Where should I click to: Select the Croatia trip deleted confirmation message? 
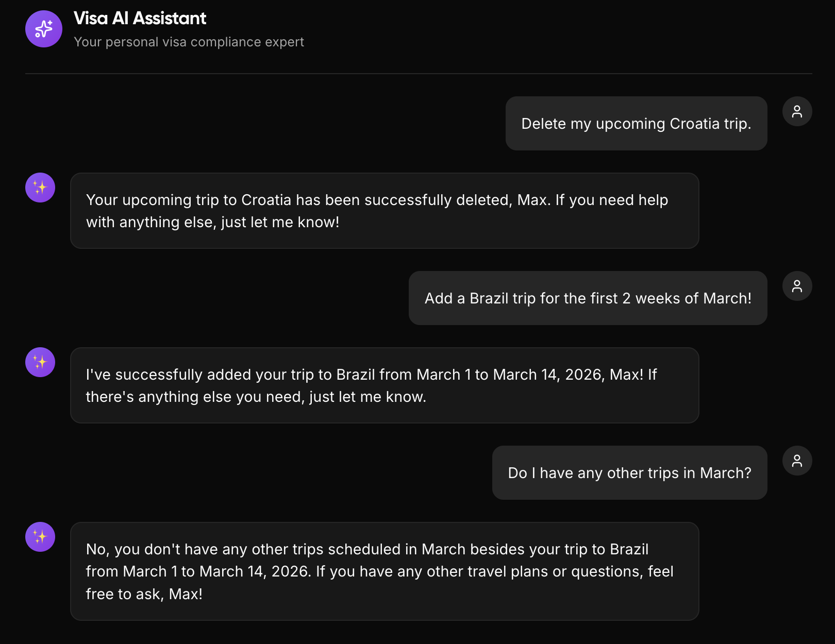[x=384, y=211]
